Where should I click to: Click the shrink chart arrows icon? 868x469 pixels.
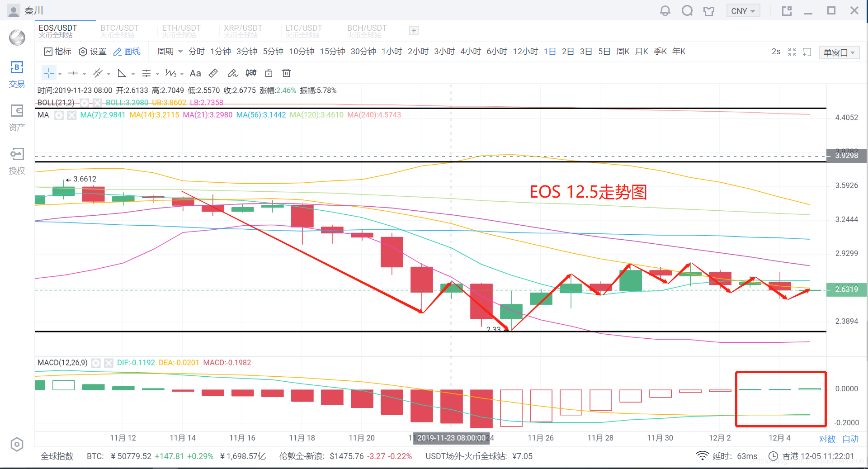pyautogui.click(x=792, y=52)
